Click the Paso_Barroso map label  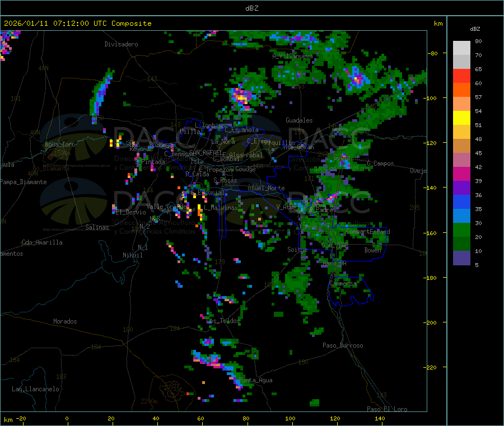(x=343, y=346)
